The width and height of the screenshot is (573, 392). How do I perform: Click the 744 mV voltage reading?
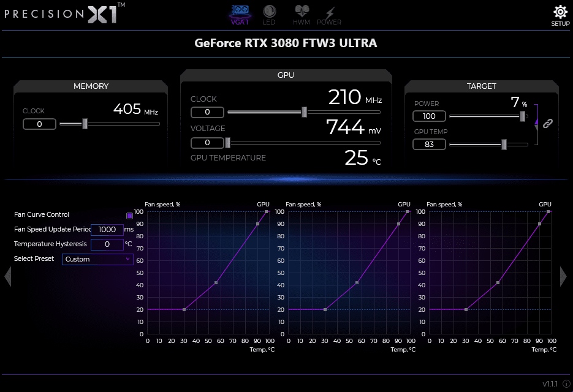click(x=354, y=127)
